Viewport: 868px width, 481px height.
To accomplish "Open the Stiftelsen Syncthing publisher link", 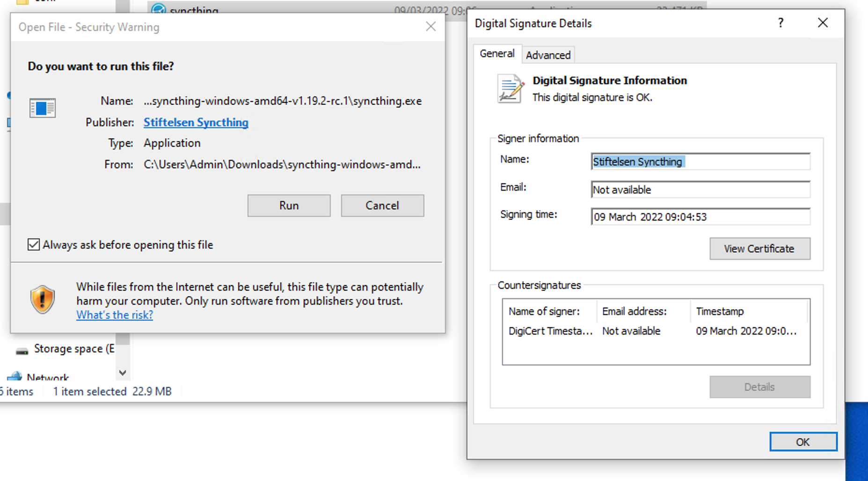I will (x=196, y=122).
